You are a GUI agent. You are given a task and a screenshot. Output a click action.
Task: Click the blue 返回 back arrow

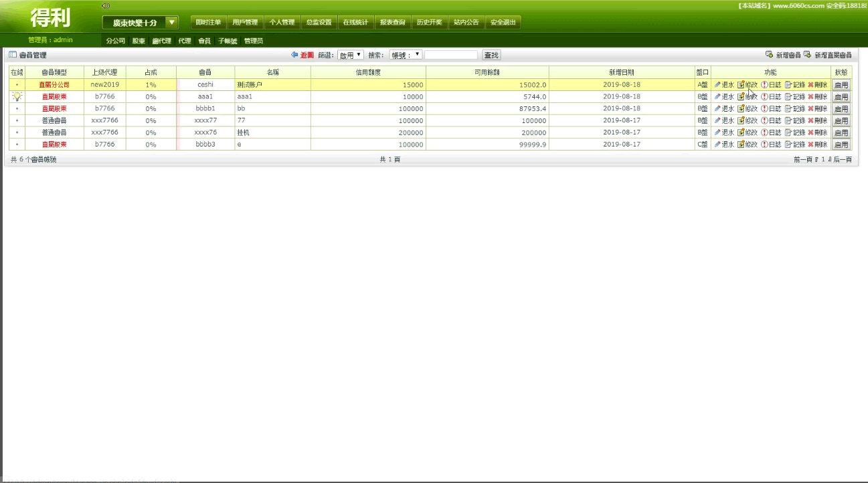[x=294, y=55]
